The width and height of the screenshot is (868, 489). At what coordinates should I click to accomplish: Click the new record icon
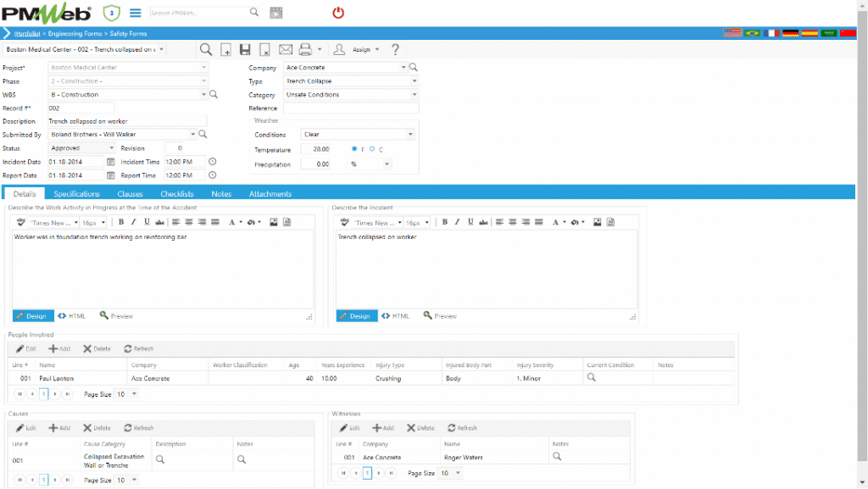pyautogui.click(x=225, y=50)
